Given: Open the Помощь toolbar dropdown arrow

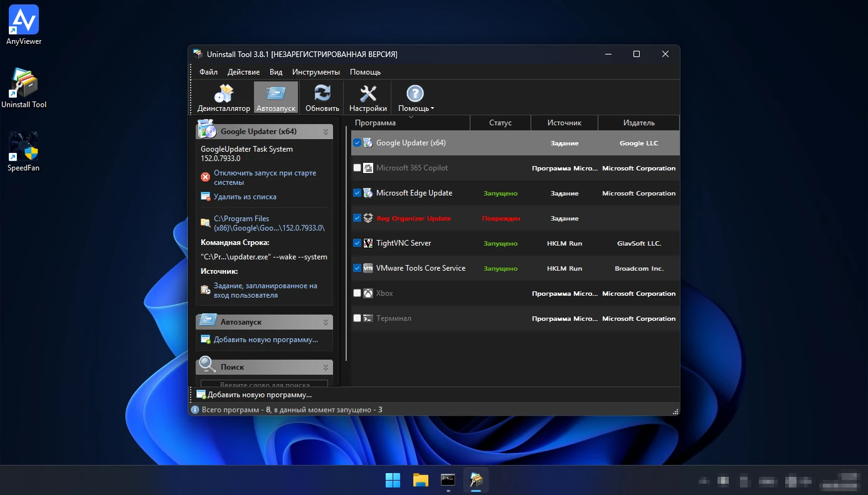Looking at the screenshot, I should point(432,108).
